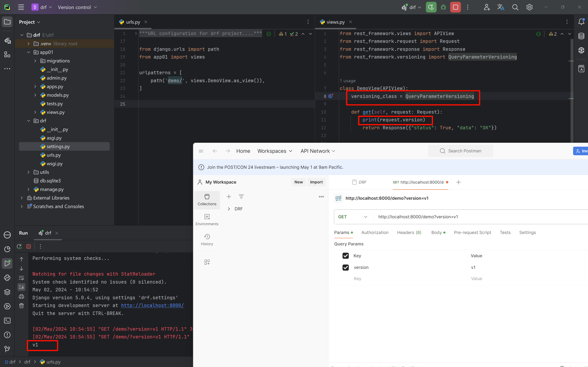Stop the running drf server
588x367 pixels.
pos(455,7)
